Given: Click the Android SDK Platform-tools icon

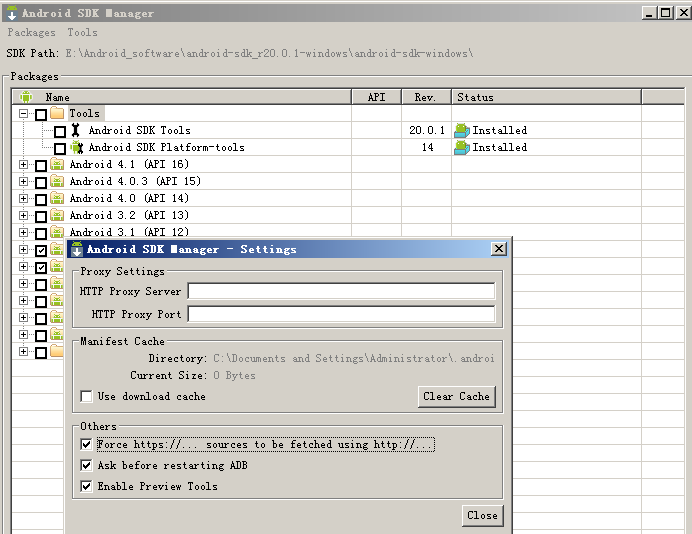Looking at the screenshot, I should pos(77,147).
